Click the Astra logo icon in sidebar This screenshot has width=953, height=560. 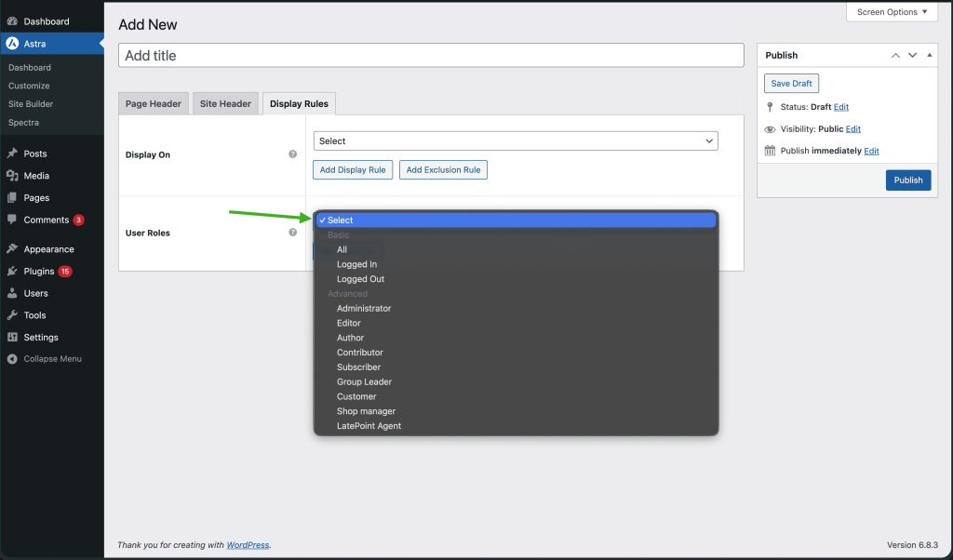point(13,43)
